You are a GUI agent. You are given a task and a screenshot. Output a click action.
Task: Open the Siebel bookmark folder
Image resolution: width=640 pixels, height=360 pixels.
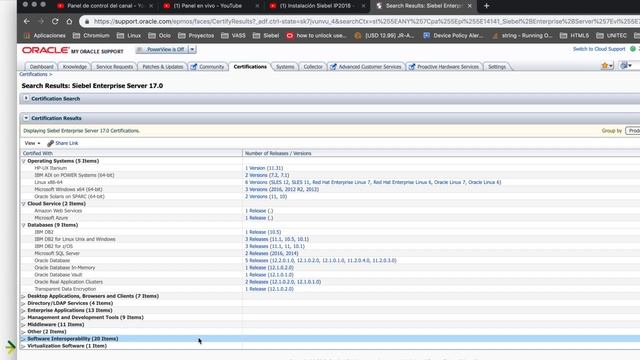tap(266, 36)
